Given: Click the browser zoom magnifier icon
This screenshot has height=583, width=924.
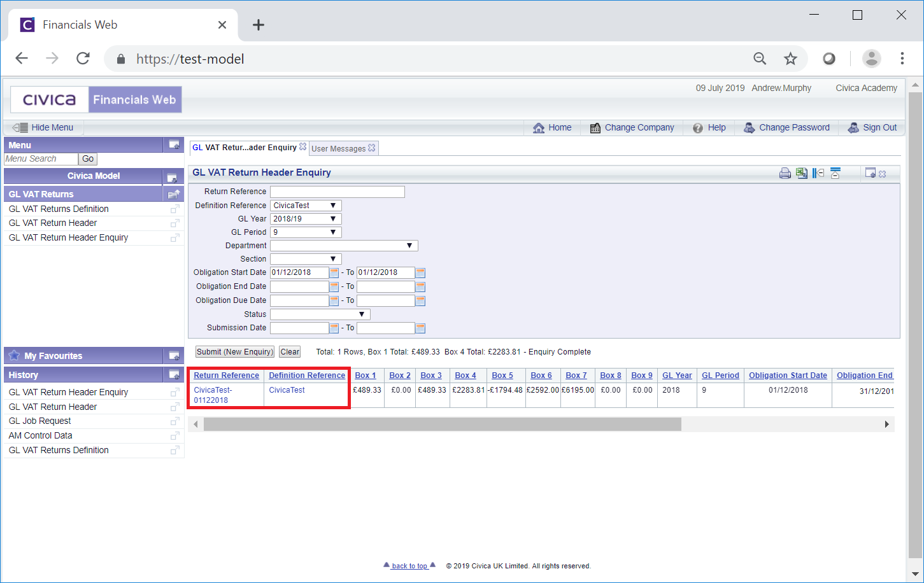Looking at the screenshot, I should click(x=760, y=59).
